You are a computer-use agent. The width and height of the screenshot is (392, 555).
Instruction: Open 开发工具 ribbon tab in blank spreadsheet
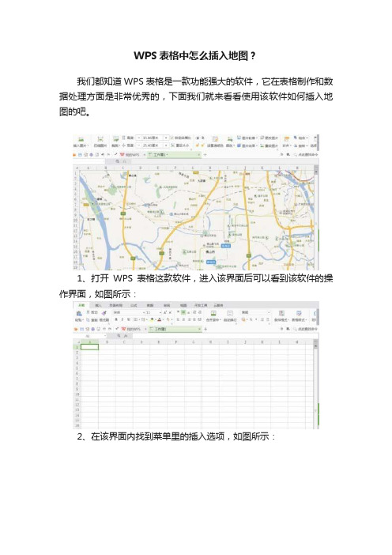[x=201, y=305]
